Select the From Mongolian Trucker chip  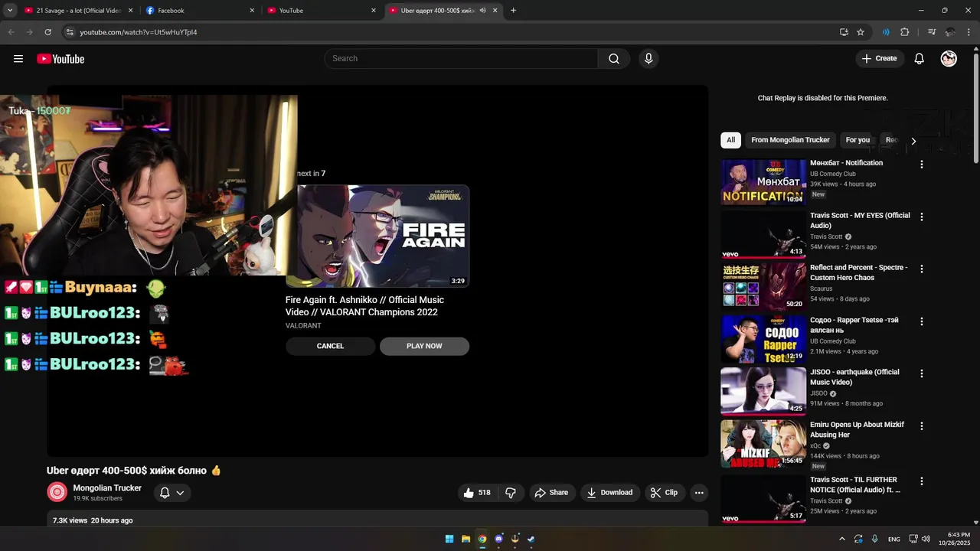[x=790, y=140]
